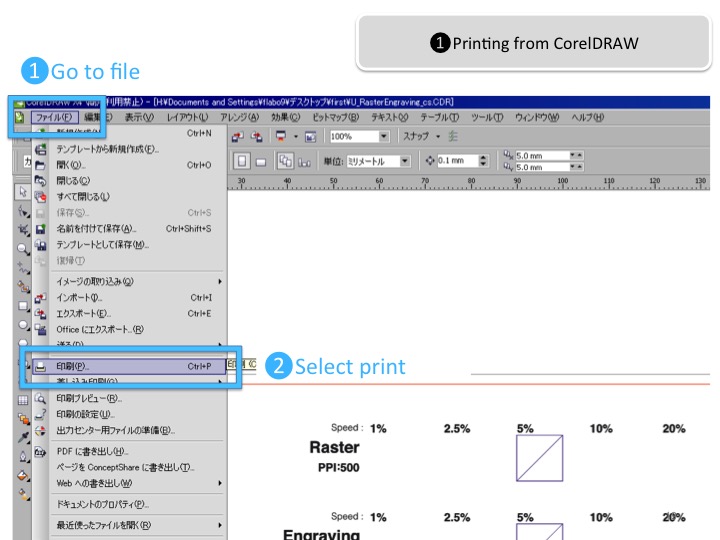Screen dimensions: 720x540
Task: Choose 開く(O) open entry
Action: pos(129,165)
